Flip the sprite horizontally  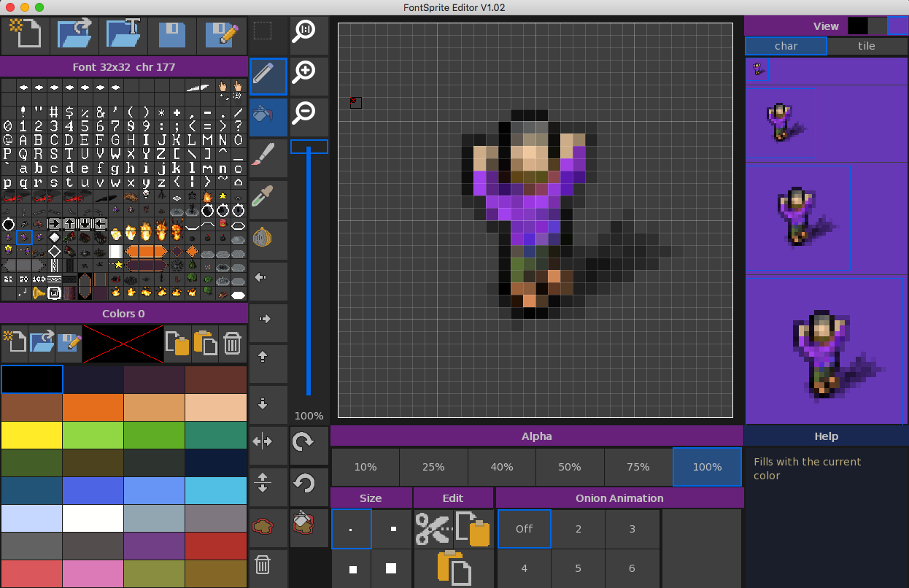pyautogui.click(x=262, y=441)
